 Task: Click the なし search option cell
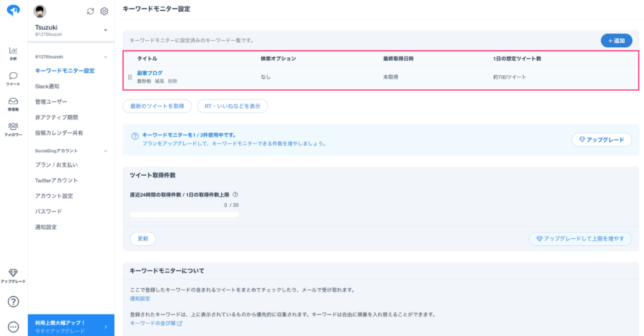(265, 77)
